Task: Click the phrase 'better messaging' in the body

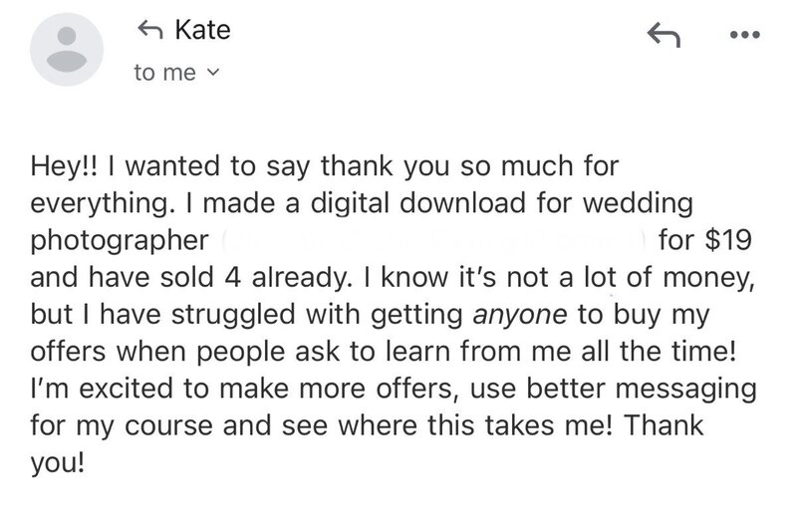Action: click(642, 389)
